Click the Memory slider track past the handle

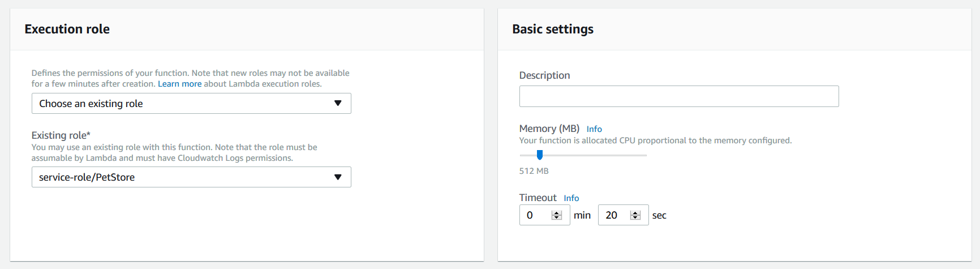point(594,155)
